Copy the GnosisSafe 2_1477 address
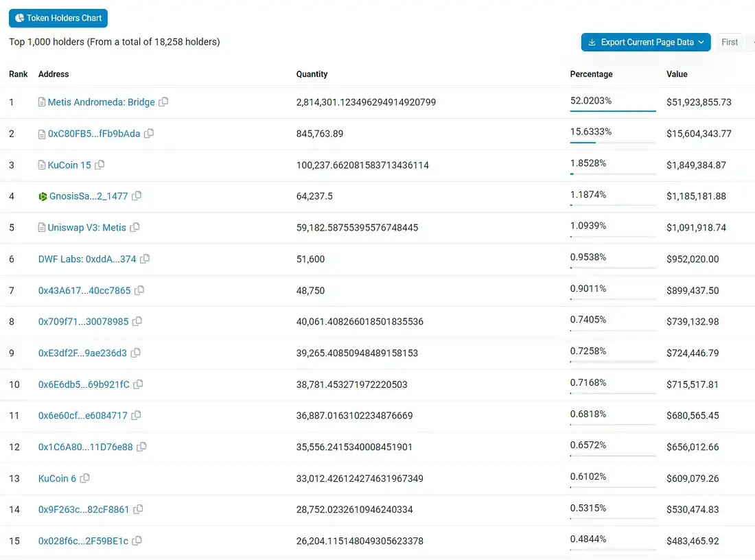The height and width of the screenshot is (560, 755). (137, 196)
